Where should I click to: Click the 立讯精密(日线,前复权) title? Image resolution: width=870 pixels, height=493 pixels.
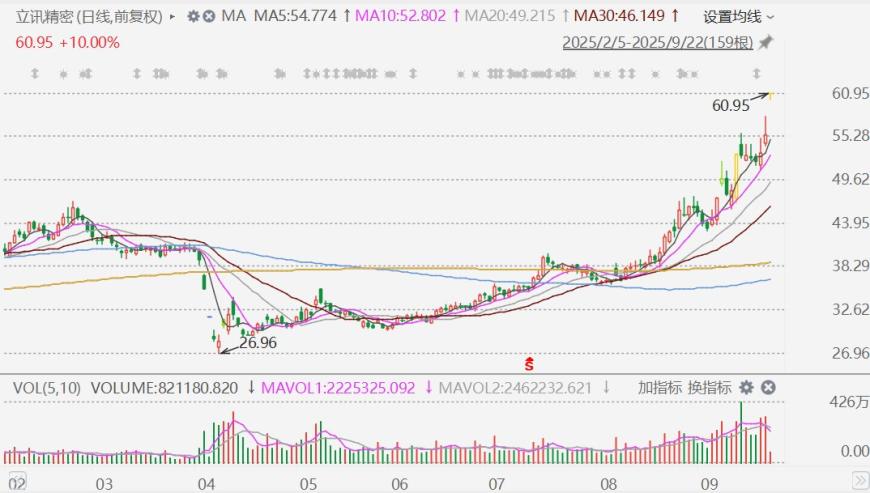(x=89, y=17)
